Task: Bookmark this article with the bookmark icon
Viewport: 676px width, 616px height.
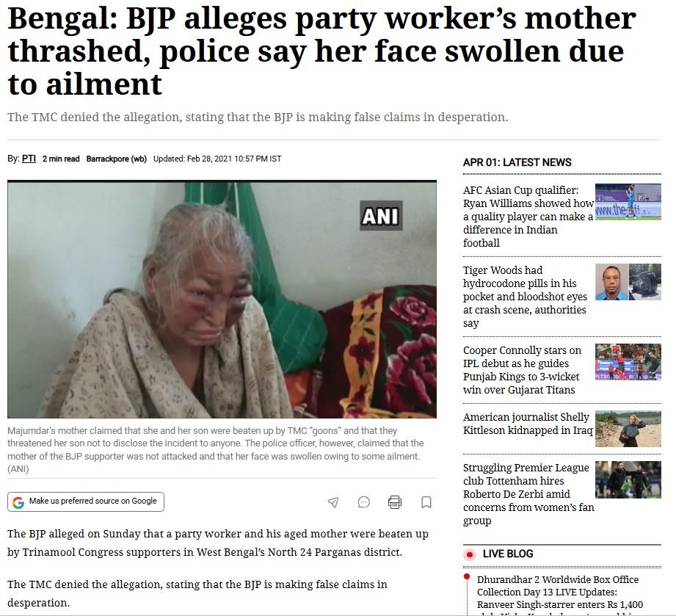Action: [426, 502]
